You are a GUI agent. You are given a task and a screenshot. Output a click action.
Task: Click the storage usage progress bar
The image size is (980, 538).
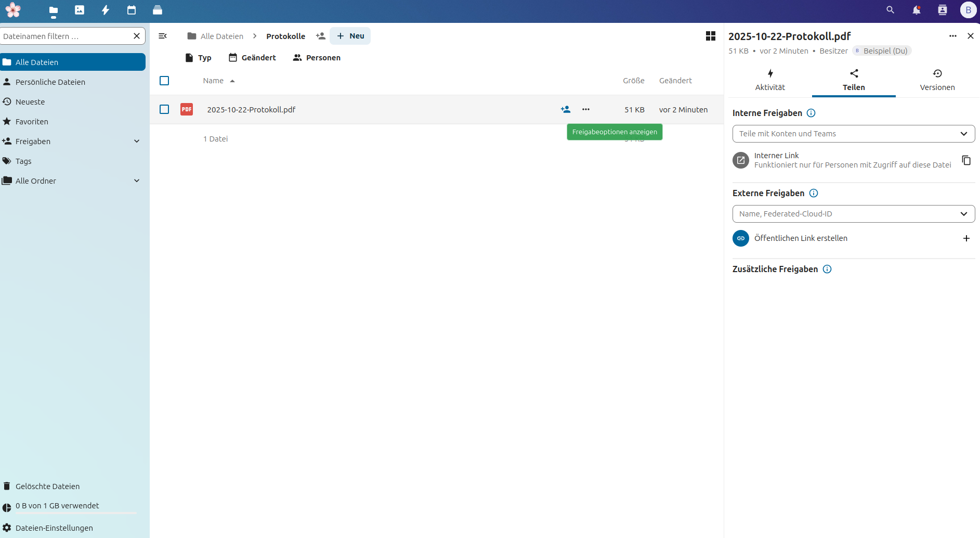pos(76,513)
